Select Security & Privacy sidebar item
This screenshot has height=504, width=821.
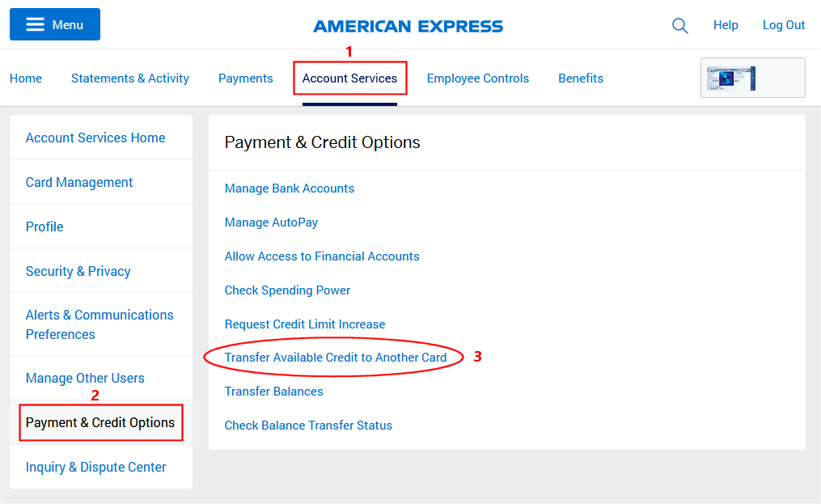tap(78, 271)
